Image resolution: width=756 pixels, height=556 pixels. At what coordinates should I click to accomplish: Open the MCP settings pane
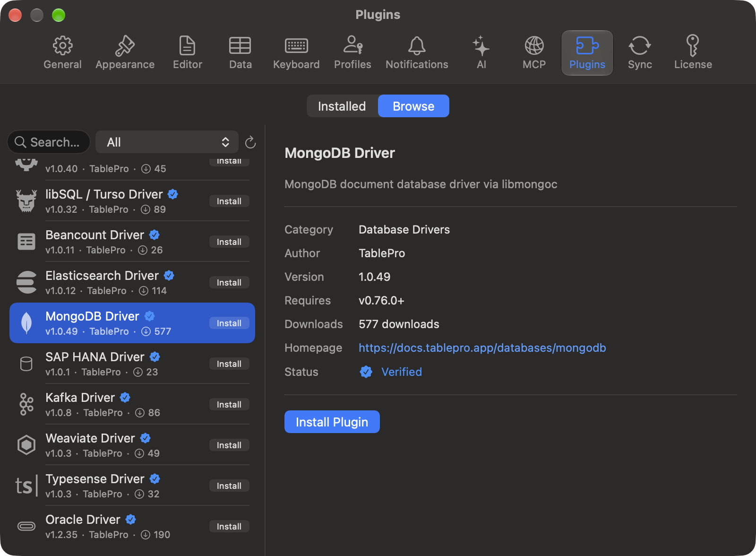click(534, 53)
